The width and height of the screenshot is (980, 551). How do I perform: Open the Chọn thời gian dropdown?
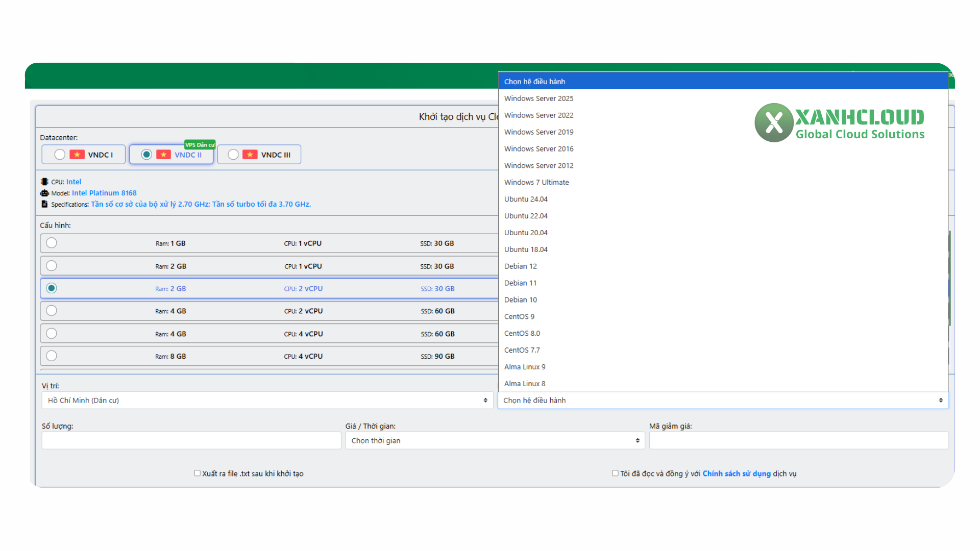tap(495, 441)
